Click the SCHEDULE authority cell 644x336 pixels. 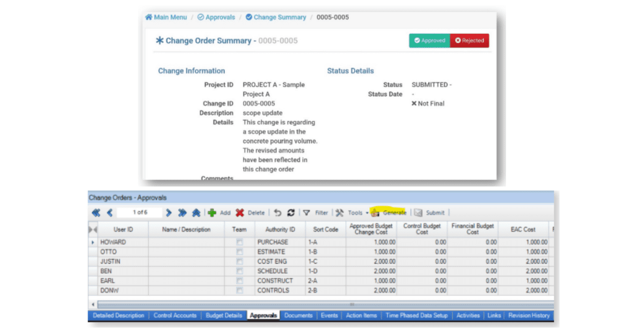(x=280, y=271)
